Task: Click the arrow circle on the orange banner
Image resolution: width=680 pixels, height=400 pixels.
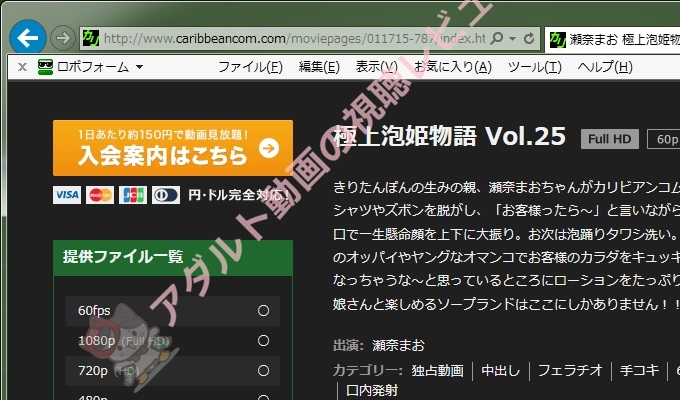Action: (269, 149)
